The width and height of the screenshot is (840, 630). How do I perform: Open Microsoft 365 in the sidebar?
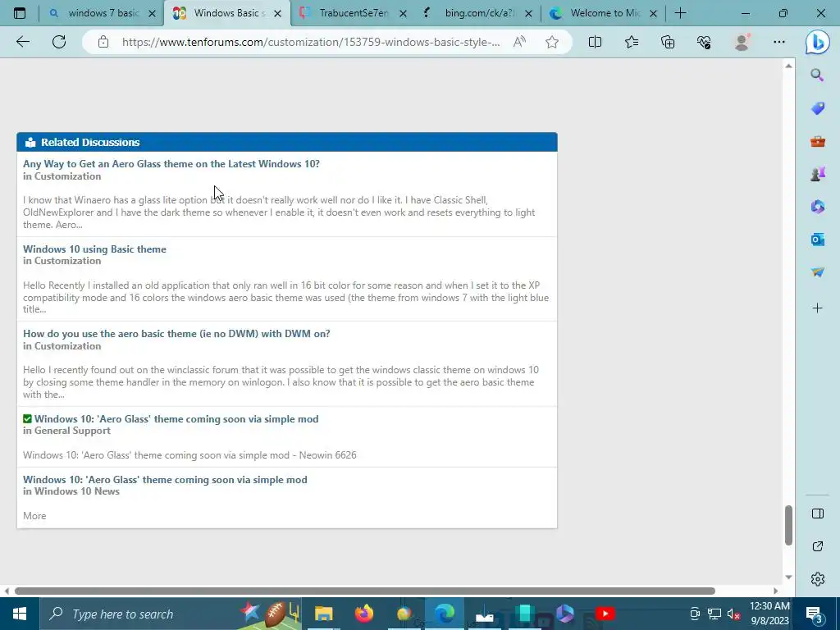click(817, 207)
